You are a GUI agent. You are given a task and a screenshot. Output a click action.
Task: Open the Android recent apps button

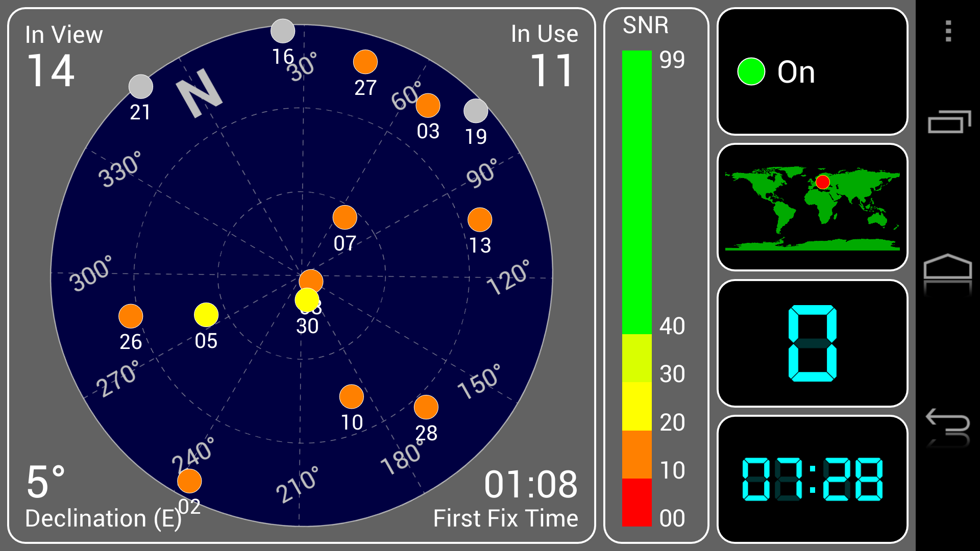pos(948,122)
